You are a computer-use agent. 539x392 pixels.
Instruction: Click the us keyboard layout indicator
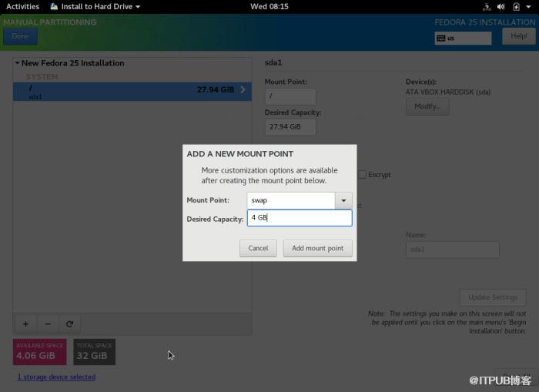[x=463, y=39]
